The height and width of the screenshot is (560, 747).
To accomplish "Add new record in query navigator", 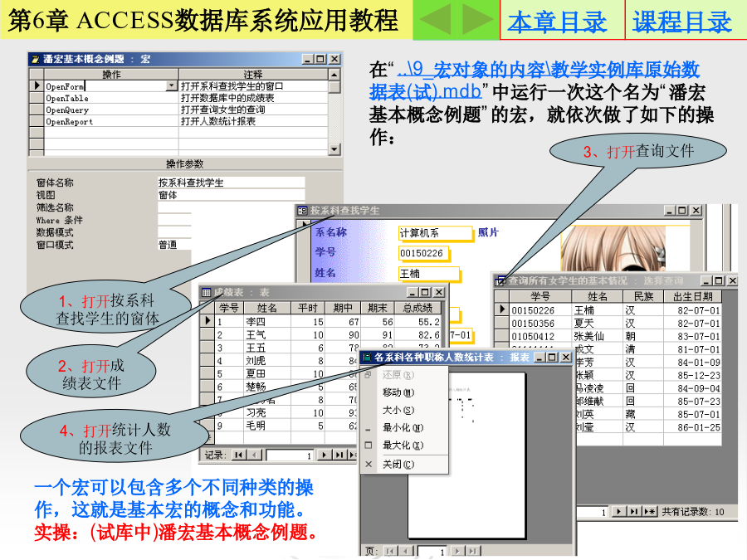I will pyautogui.click(x=649, y=512).
